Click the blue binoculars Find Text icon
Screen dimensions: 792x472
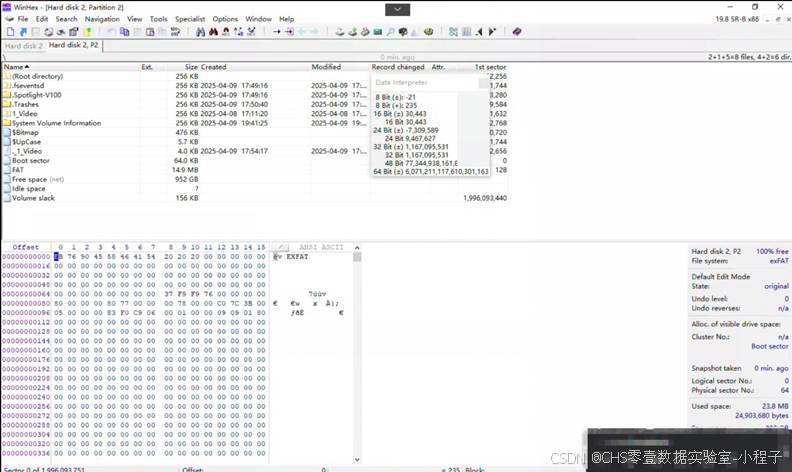pyautogui.click(x=201, y=31)
